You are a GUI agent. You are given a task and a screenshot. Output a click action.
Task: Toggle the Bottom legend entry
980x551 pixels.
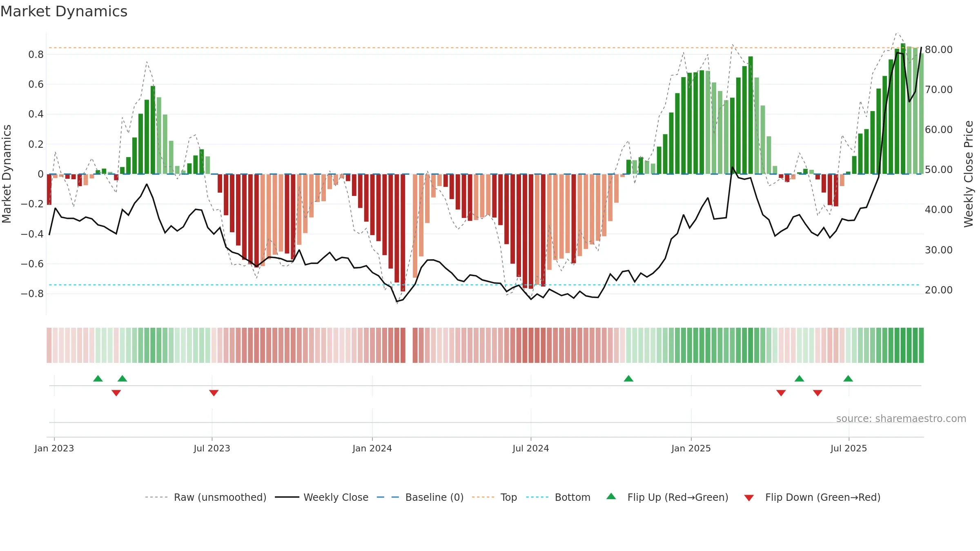[558, 497]
